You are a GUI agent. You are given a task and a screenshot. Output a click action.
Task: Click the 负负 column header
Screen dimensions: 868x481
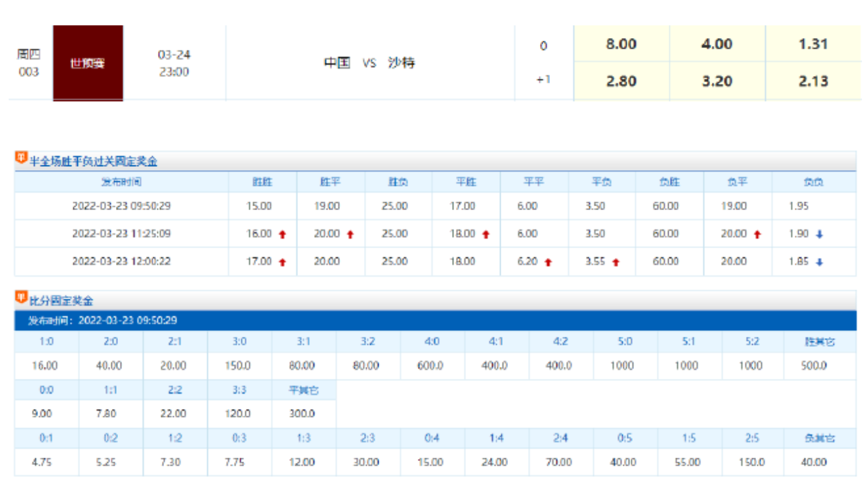pos(813,181)
